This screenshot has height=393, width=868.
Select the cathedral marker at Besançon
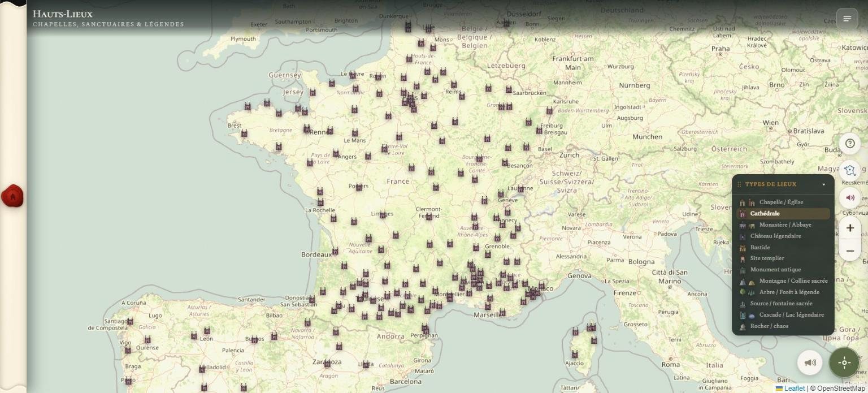(x=505, y=162)
